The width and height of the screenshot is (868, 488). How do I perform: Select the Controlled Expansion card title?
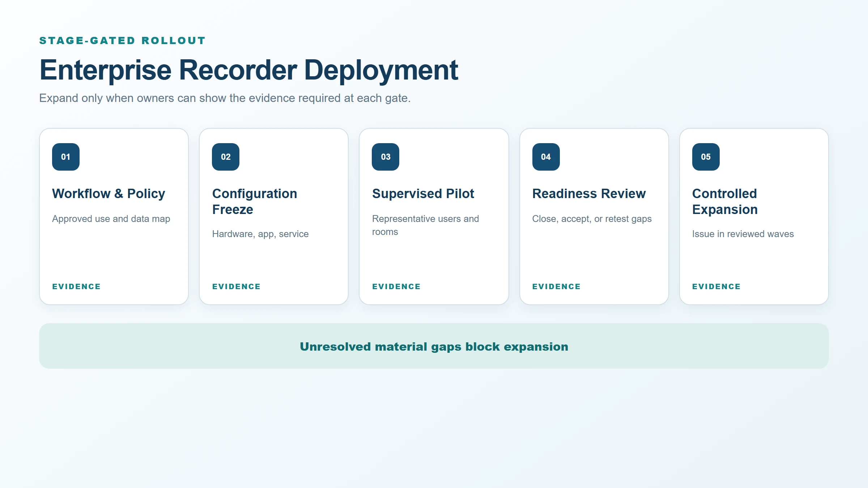[725, 202]
